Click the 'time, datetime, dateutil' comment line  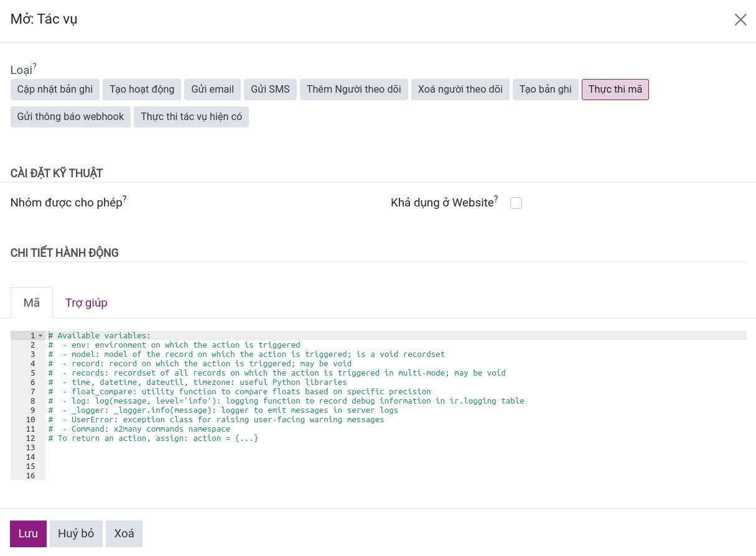(197, 382)
